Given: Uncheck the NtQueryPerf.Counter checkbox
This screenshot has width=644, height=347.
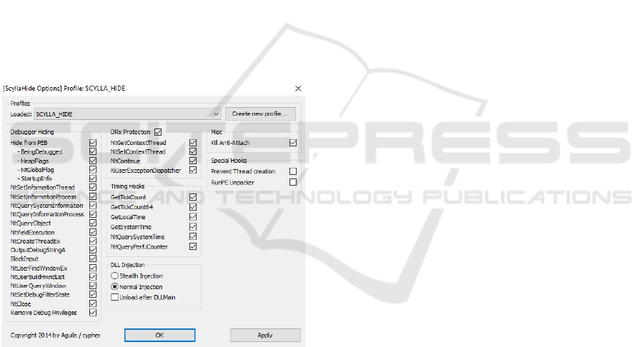Looking at the screenshot, I should click(x=193, y=246).
